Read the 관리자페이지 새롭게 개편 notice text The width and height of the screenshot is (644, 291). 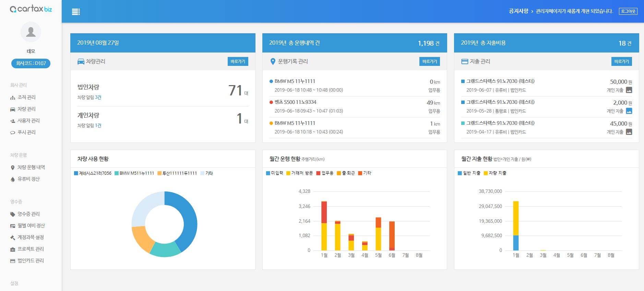pyautogui.click(x=574, y=11)
